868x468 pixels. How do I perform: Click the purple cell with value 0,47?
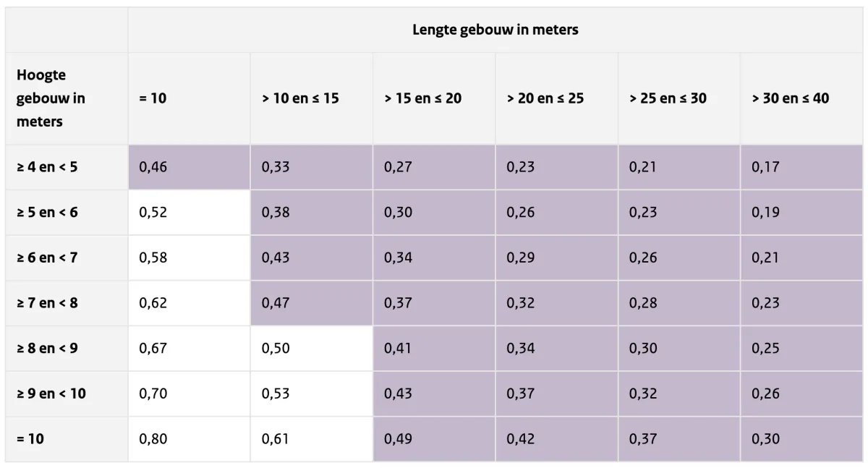click(x=311, y=303)
